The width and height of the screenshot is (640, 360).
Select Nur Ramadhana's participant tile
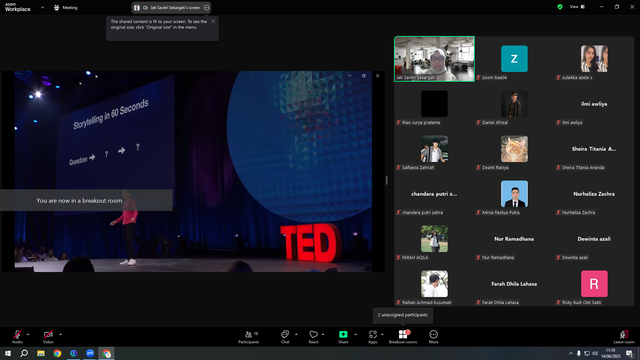click(x=514, y=239)
